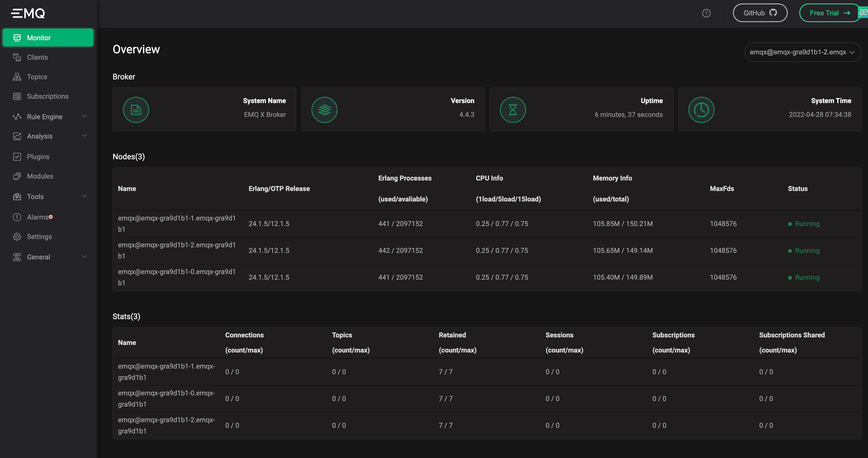
Task: Click node name emqx-gra9d1b1-0 in Nodes table
Action: coord(177,277)
